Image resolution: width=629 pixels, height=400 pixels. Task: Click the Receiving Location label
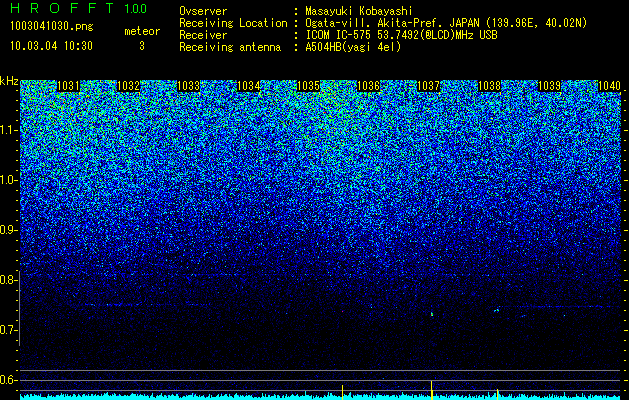233,23
